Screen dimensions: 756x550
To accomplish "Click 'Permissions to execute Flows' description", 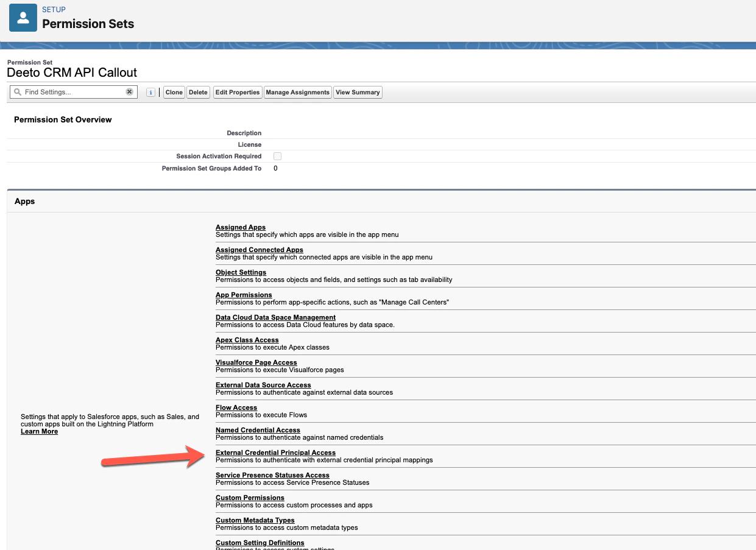I will [x=261, y=415].
